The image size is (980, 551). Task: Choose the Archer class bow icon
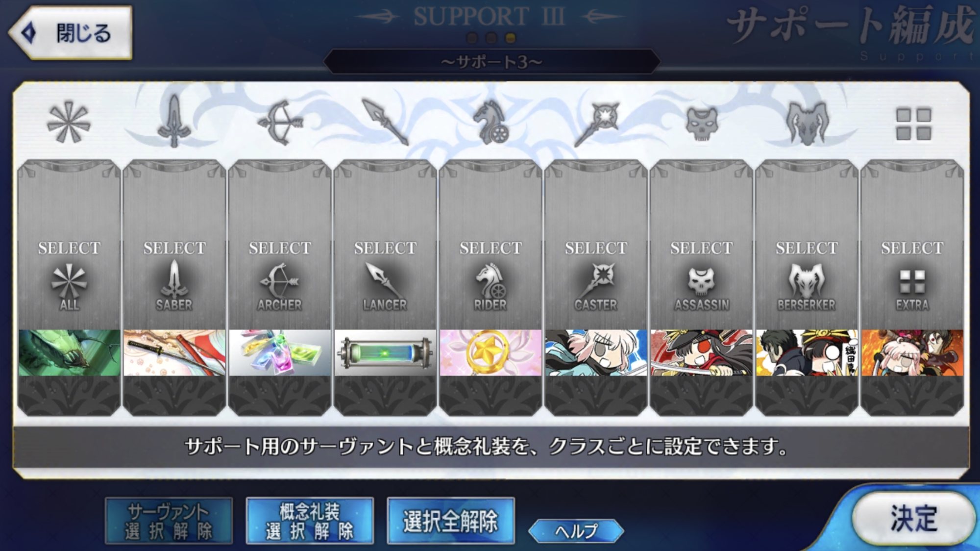[280, 123]
